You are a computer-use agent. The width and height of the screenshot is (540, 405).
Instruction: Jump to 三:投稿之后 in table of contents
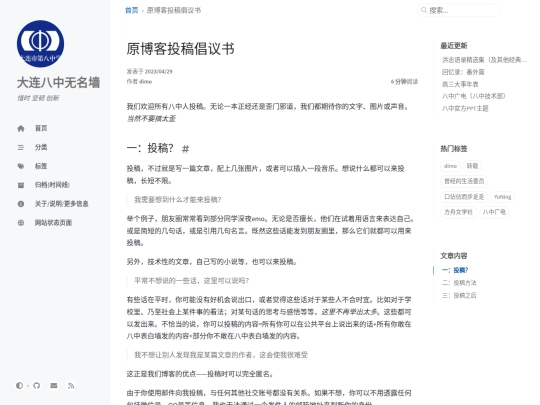point(459,295)
